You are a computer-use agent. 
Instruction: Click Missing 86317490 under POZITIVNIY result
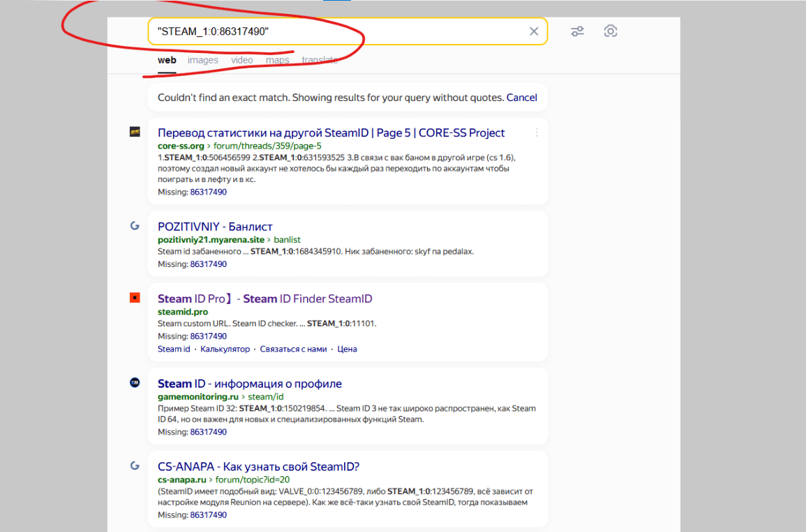[x=208, y=264]
